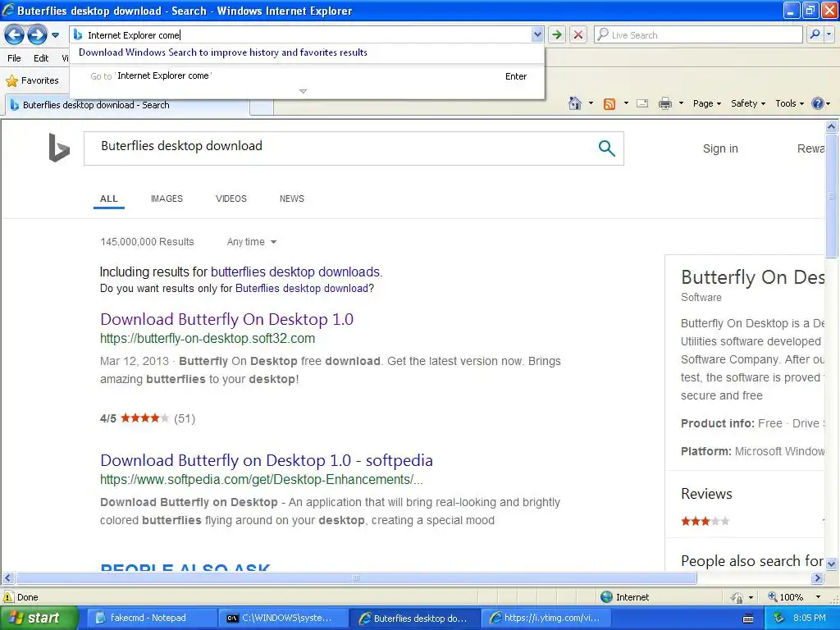This screenshot has width=840, height=630.
Task: Expand the Home button dropdown arrow
Action: pyautogui.click(x=591, y=103)
